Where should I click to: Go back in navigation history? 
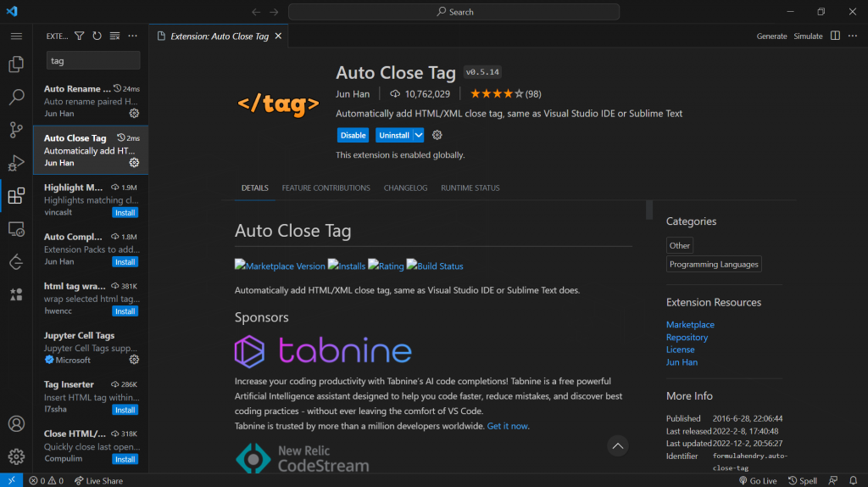tap(256, 12)
